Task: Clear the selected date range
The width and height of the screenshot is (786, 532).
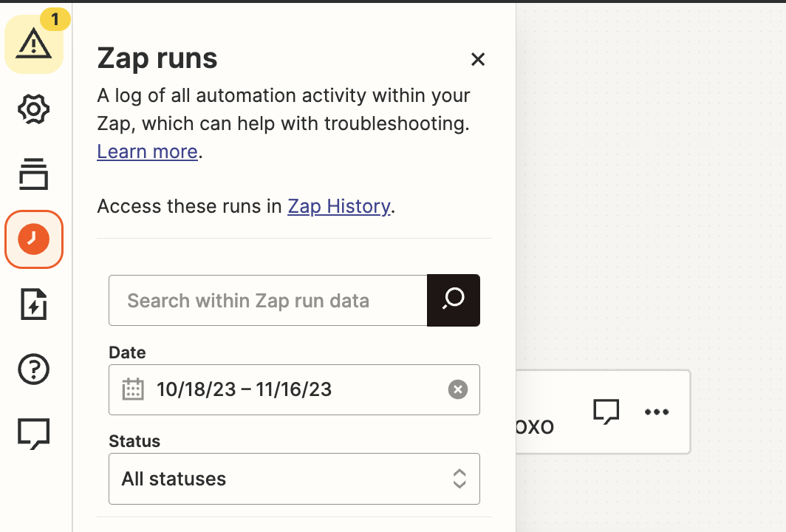Action: tap(458, 389)
